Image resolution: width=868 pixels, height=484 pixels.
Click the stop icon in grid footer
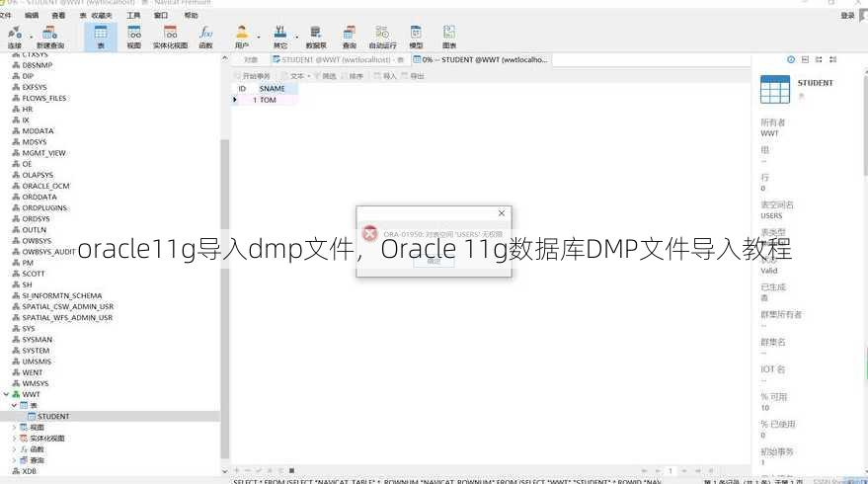pyautogui.click(x=291, y=471)
